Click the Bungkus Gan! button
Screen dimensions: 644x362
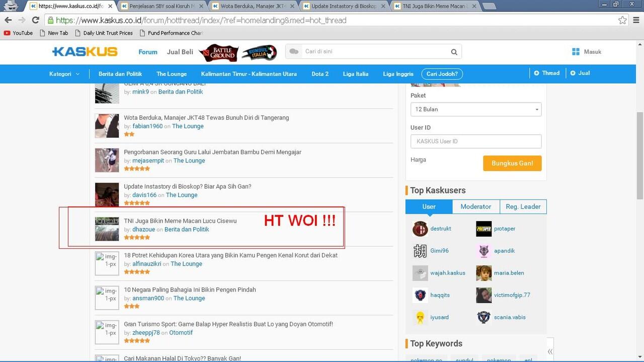[512, 163]
